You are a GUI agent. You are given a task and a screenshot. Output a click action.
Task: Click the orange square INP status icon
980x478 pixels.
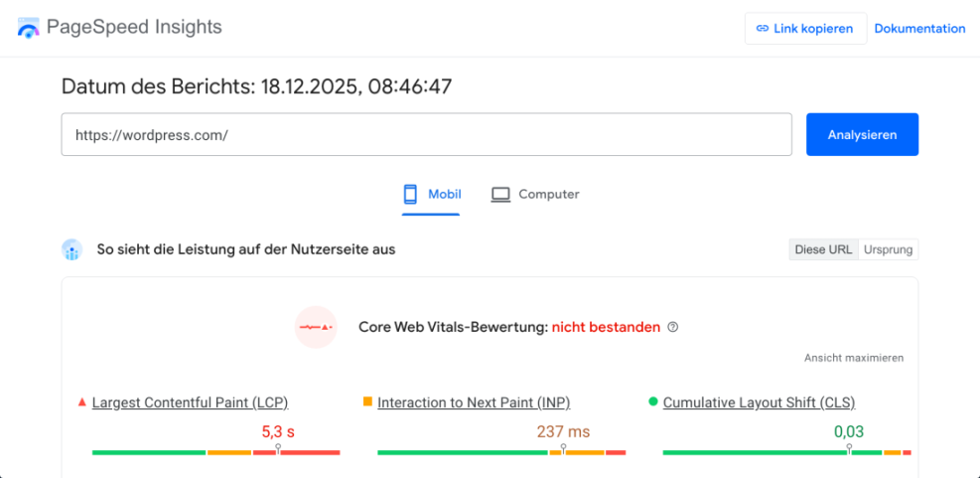tap(367, 401)
